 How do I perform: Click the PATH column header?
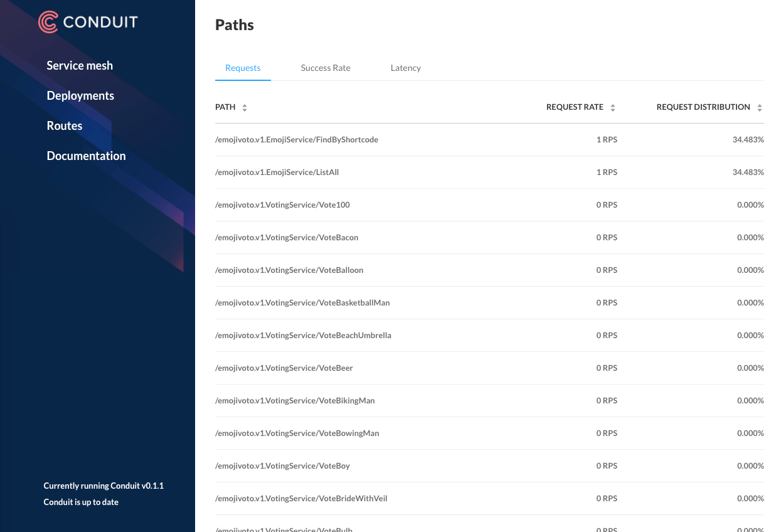click(225, 107)
